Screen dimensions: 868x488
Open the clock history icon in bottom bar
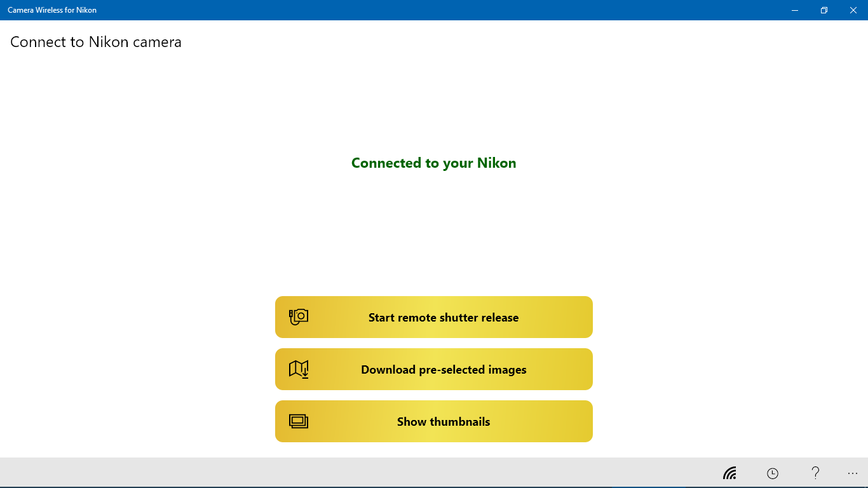click(x=773, y=473)
